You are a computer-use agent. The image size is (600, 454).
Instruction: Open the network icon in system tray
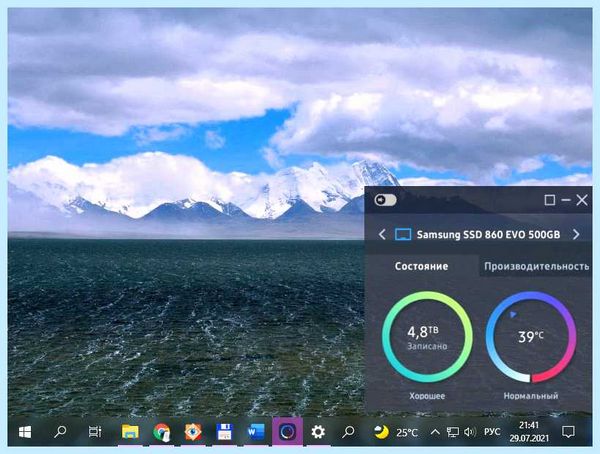point(452,432)
